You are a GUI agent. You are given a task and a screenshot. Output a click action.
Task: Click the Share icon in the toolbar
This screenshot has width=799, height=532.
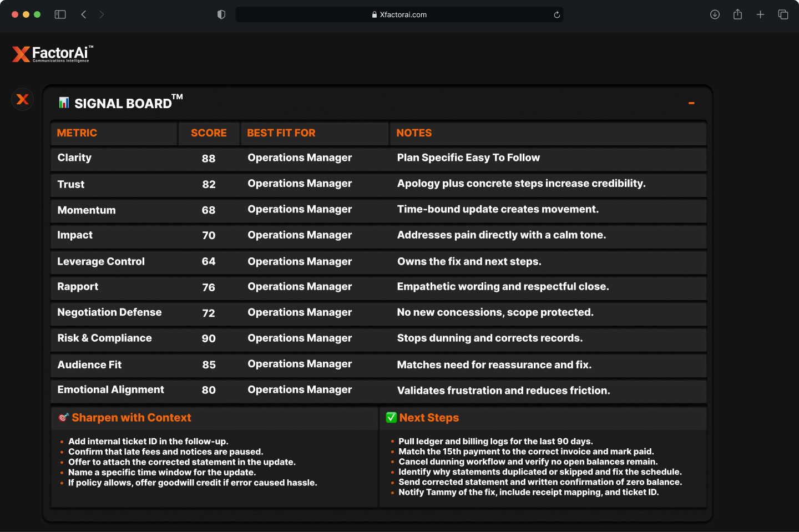[737, 14]
